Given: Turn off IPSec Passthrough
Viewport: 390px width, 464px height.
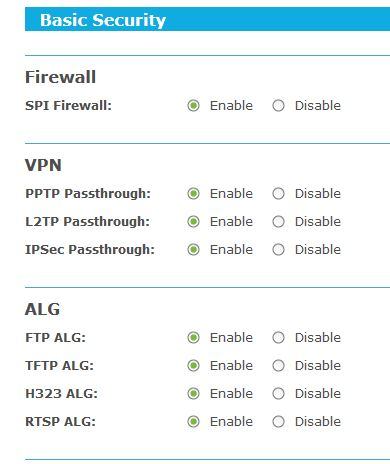Looking at the screenshot, I should coord(278,250).
